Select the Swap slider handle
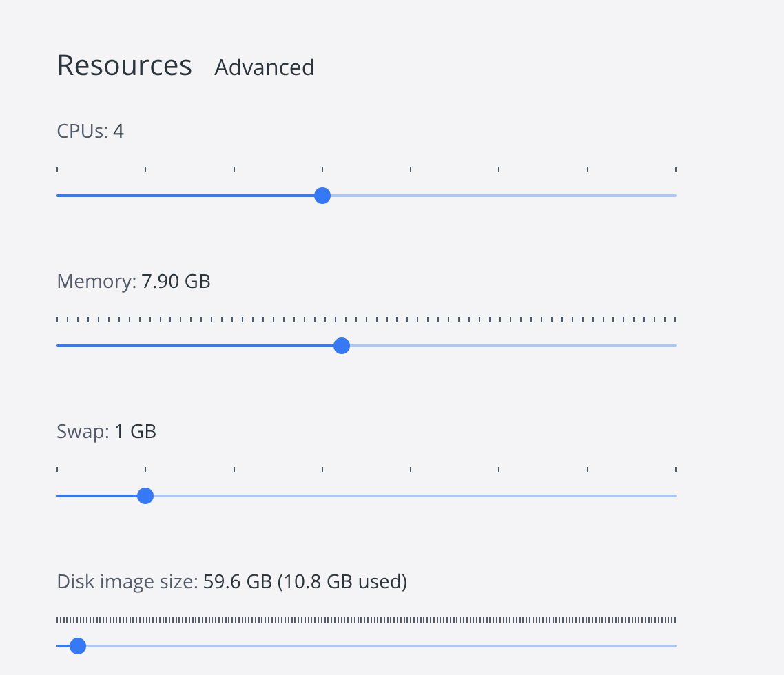 click(x=145, y=496)
